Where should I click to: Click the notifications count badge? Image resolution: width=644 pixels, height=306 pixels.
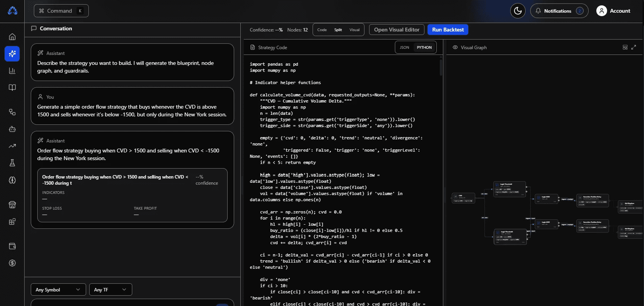(580, 11)
